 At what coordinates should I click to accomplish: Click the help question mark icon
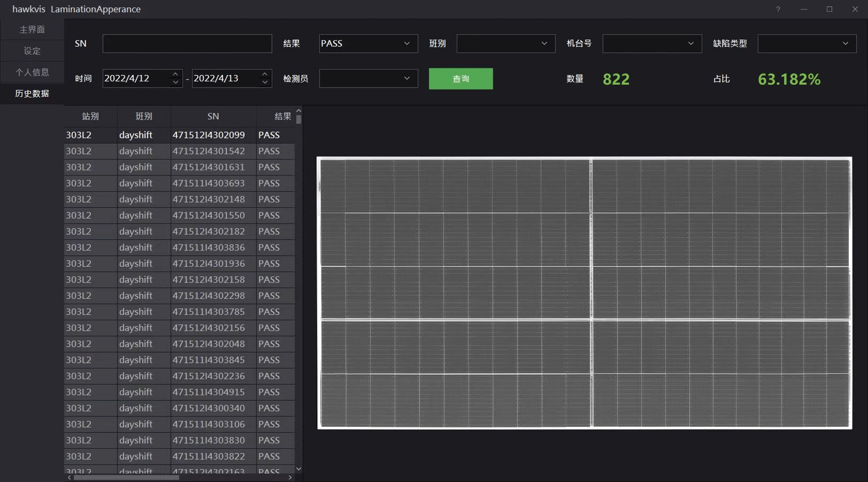click(778, 9)
